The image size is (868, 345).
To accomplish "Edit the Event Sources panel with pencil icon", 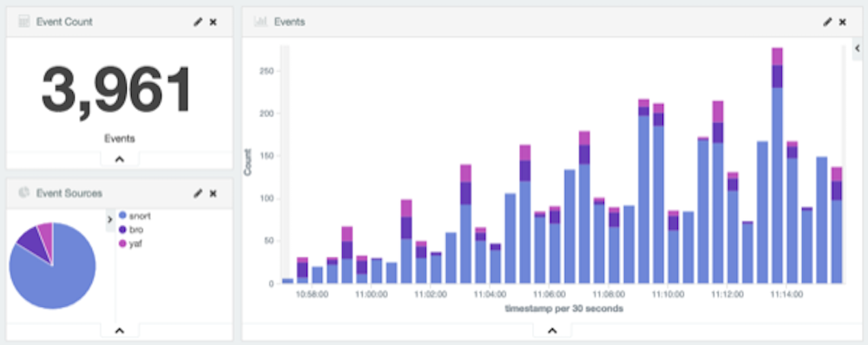I will pyautogui.click(x=198, y=193).
